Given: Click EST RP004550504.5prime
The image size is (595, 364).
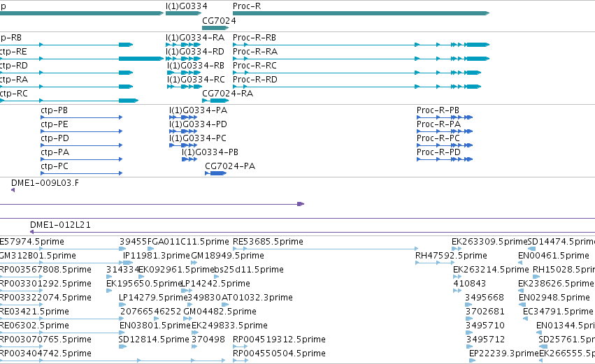Looking at the screenshot, I should [x=279, y=354].
